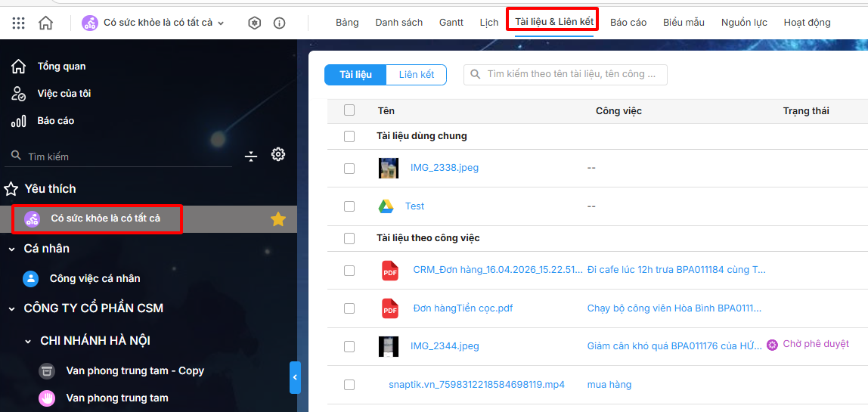The height and width of the screenshot is (412, 868).
Task: Select checkbox for Đơn hàngTiền cọc.pdf row
Action: 349,308
